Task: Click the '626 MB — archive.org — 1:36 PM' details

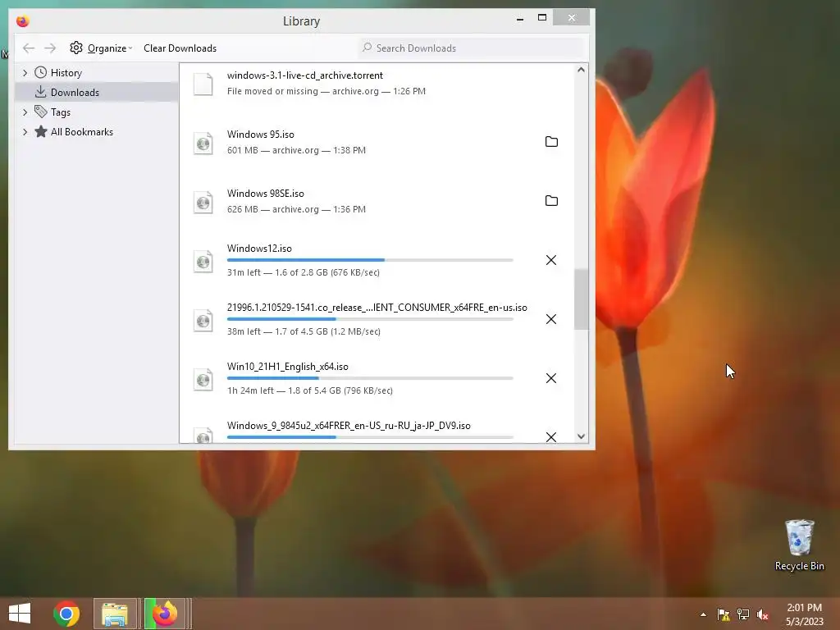Action: tap(296, 209)
